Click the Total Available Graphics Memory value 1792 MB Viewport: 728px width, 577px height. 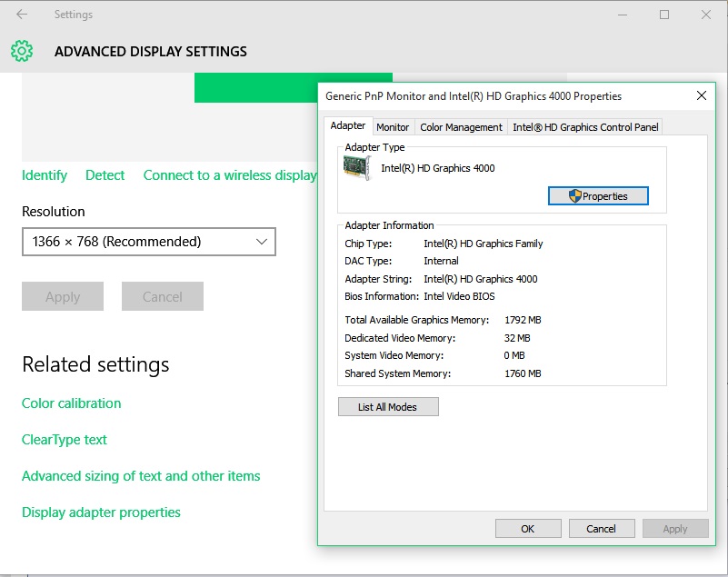click(523, 320)
